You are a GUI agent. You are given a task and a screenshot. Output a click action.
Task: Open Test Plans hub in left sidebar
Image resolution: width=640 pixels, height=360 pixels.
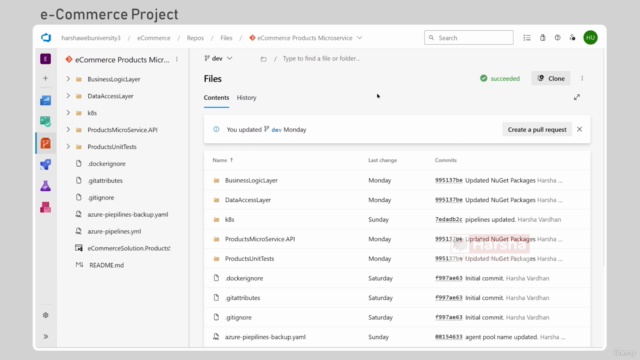[45, 186]
